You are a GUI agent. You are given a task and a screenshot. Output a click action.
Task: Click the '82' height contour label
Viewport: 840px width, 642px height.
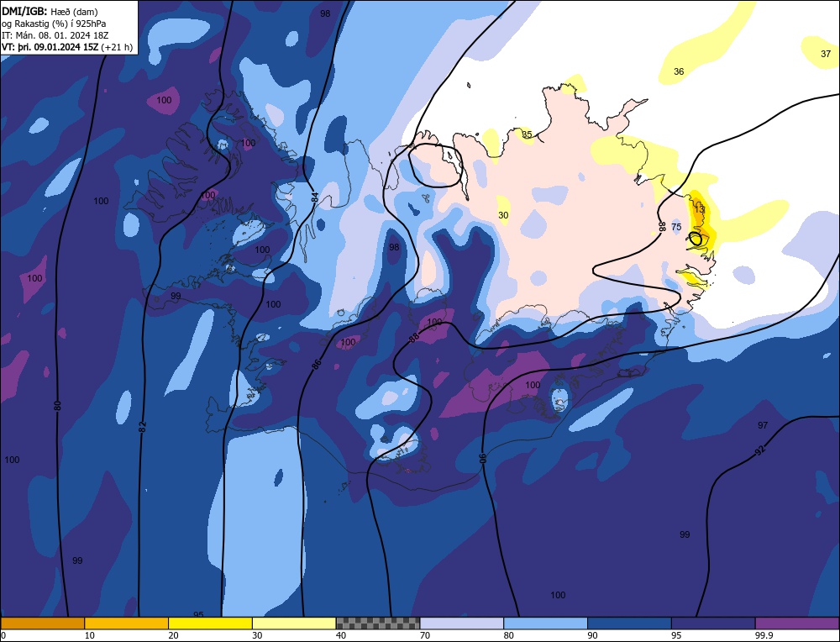pyautogui.click(x=142, y=427)
